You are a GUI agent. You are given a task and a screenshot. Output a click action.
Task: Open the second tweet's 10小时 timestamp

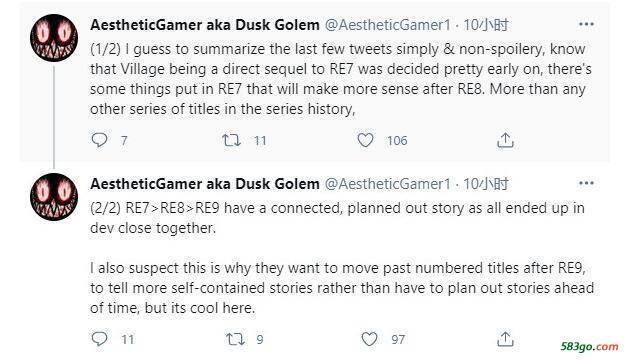486,184
